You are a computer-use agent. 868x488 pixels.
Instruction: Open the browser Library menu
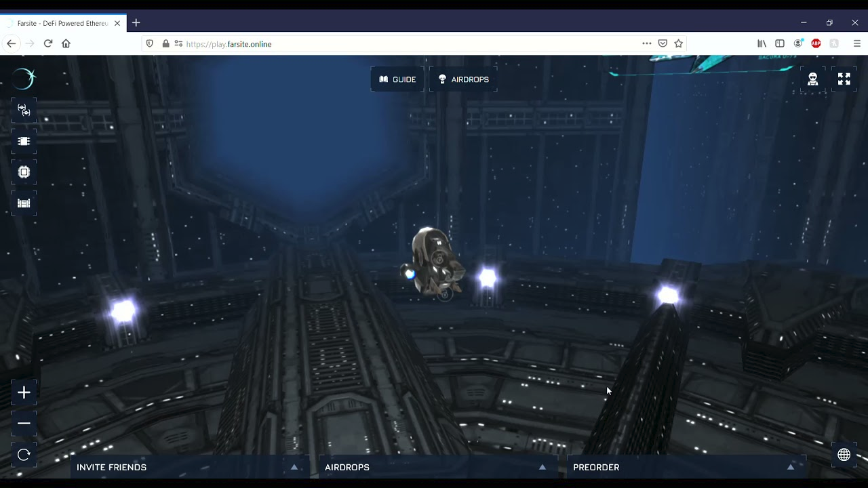pyautogui.click(x=762, y=43)
